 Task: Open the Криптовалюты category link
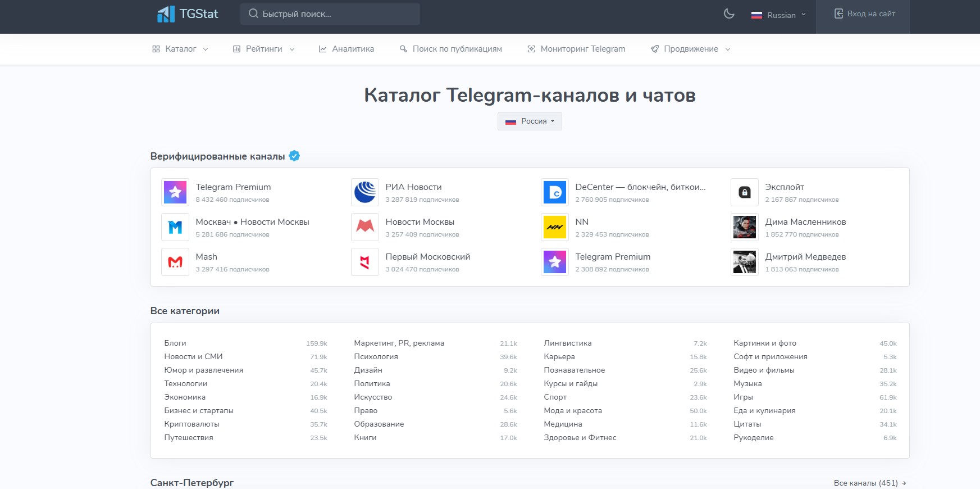point(192,424)
